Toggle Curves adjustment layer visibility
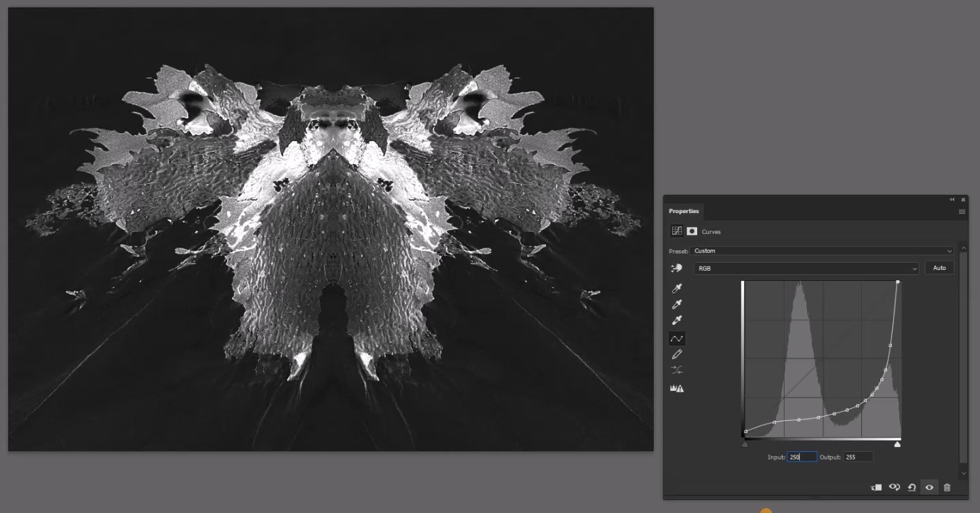The width and height of the screenshot is (980, 513). [930, 487]
